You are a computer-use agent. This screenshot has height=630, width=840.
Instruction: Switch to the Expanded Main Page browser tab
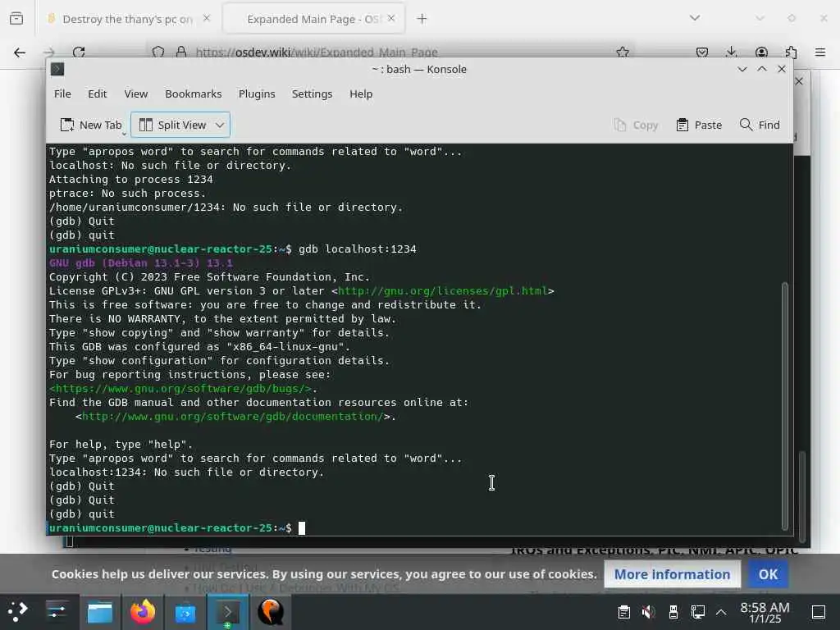pyautogui.click(x=313, y=20)
